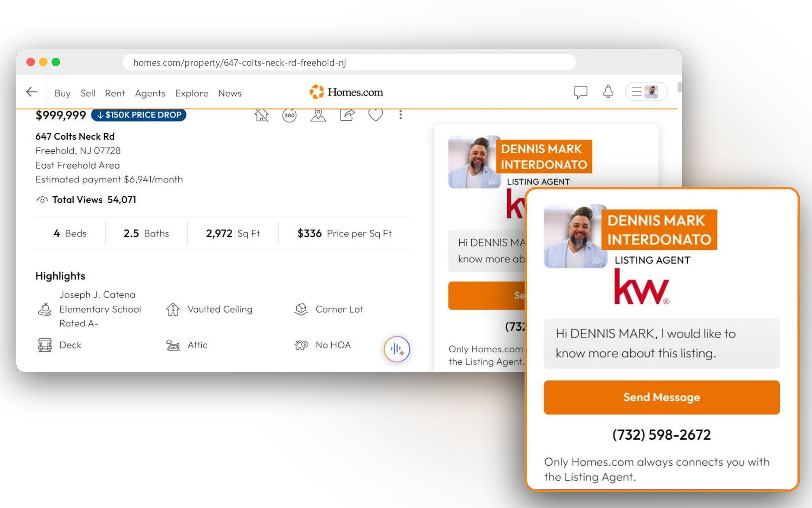The width and height of the screenshot is (812, 508).
Task: Click the 647 Colts Neck Rd address
Action: click(x=75, y=136)
